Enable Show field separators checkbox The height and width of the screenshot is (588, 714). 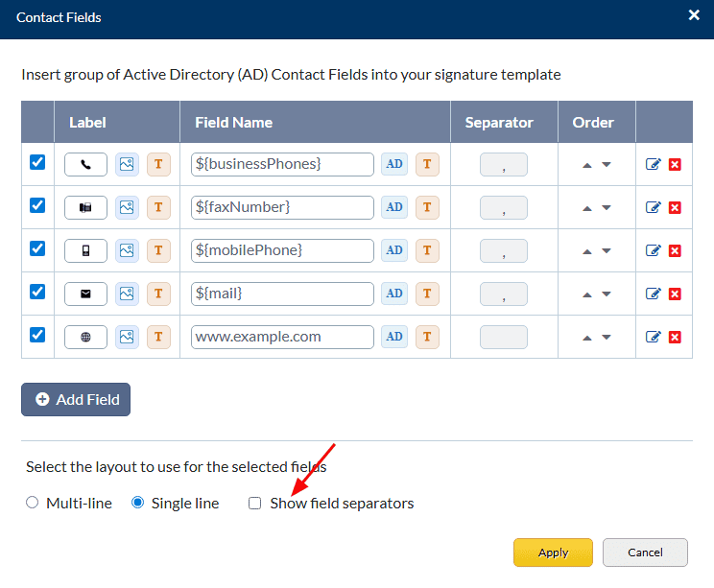(255, 503)
